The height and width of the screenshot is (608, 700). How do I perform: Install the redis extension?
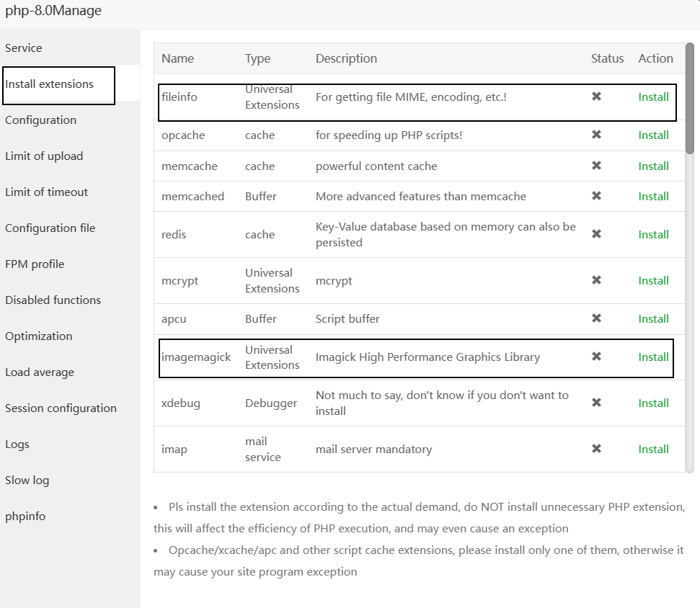(653, 234)
